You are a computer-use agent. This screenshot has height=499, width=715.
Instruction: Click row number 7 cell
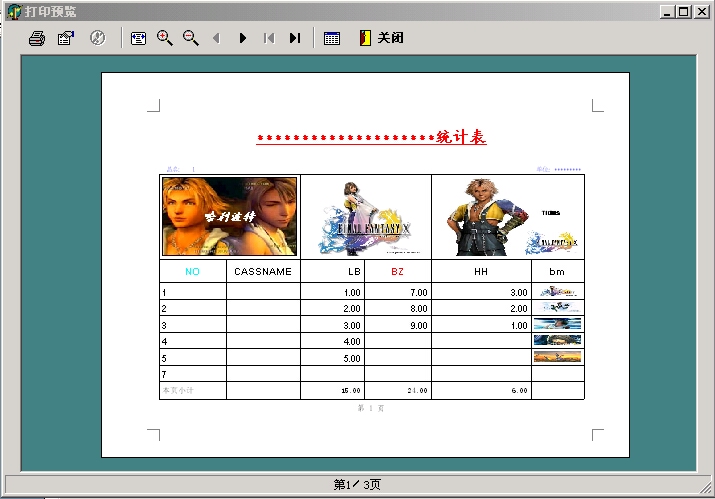pos(193,374)
